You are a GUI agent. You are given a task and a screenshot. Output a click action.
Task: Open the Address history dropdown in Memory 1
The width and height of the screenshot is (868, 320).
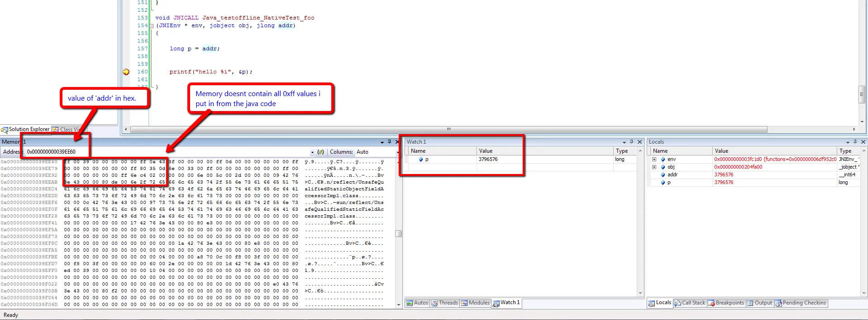[x=312, y=152]
